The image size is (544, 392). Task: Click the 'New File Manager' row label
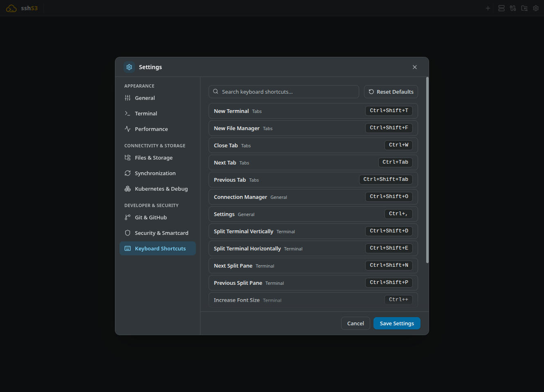point(237,128)
